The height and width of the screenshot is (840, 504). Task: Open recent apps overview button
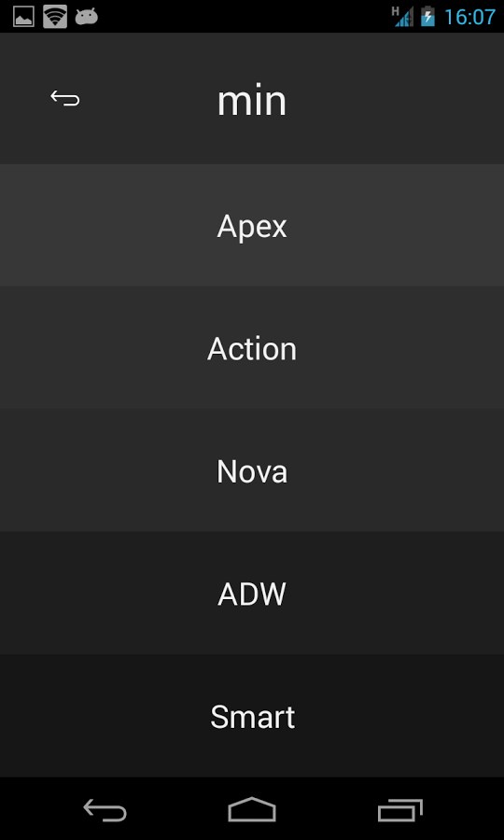click(400, 810)
